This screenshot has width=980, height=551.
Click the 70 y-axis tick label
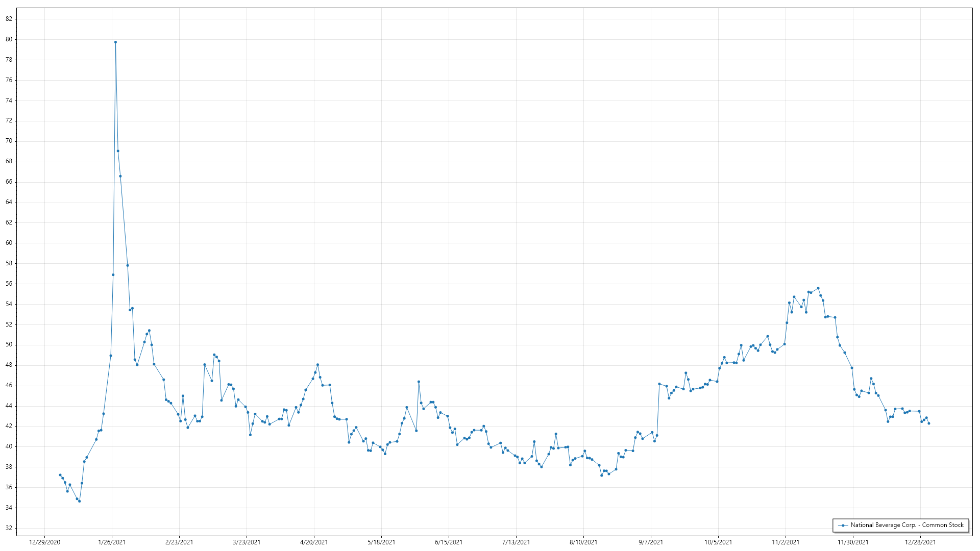pos(9,141)
